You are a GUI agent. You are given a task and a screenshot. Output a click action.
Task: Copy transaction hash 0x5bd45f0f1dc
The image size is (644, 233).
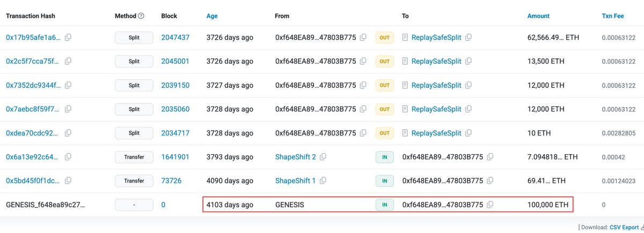(x=68, y=181)
